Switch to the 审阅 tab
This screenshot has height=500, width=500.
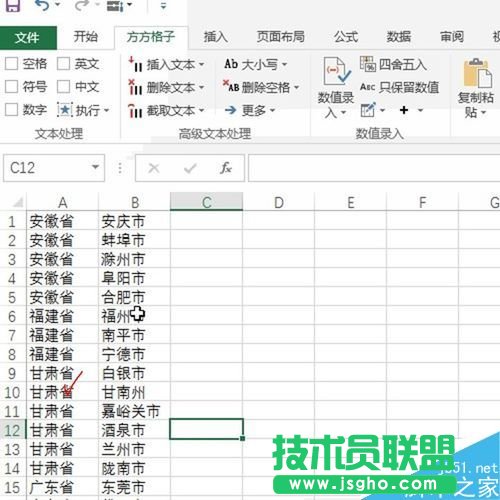coord(452,36)
